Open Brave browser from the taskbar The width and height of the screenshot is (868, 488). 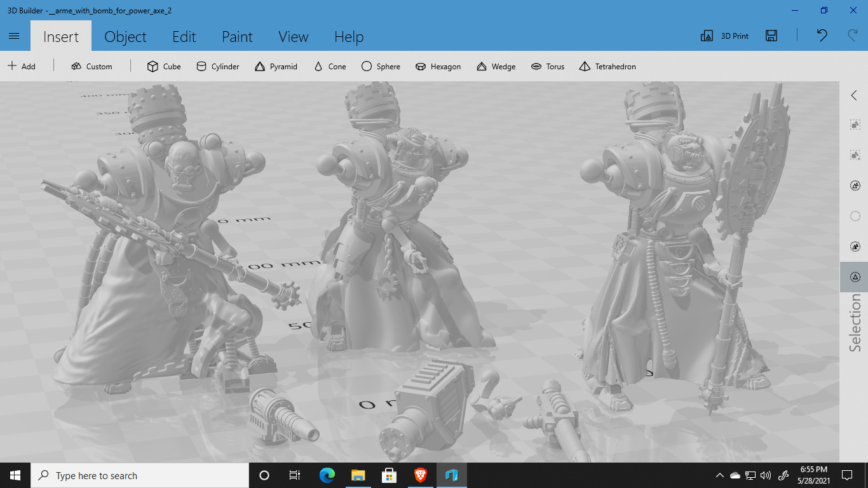pyautogui.click(x=420, y=475)
